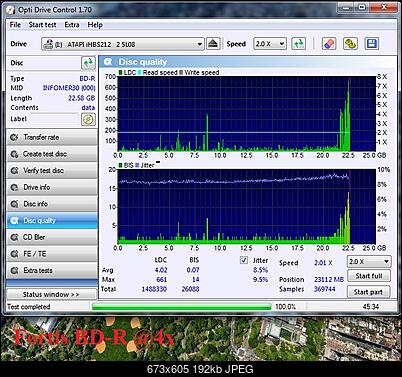Click the refresh speed icon beside Speed dropdown
The height and width of the screenshot is (377, 402).
298,44
